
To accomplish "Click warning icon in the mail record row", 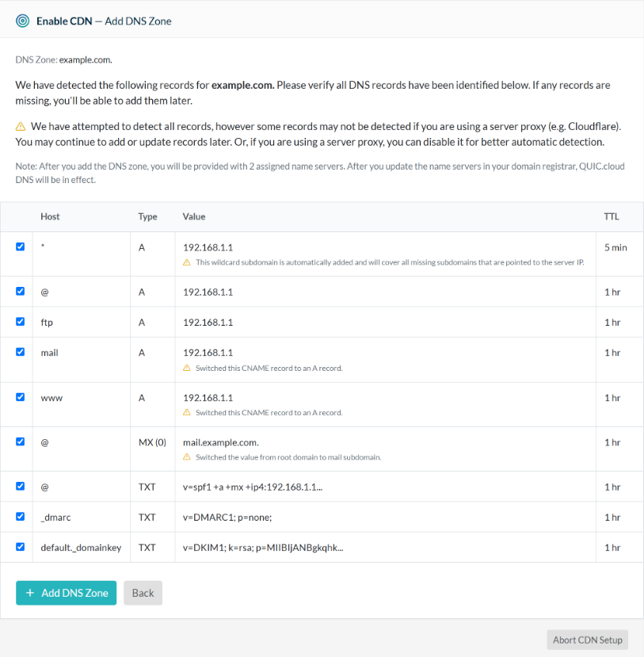I will click(187, 368).
